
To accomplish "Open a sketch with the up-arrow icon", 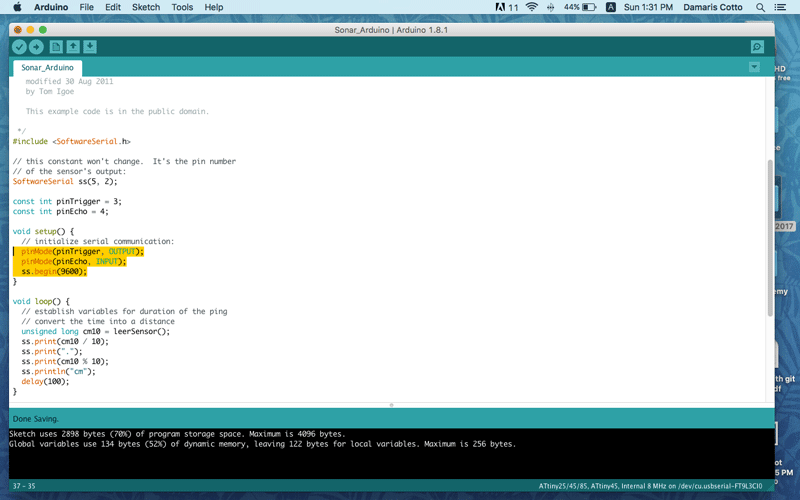I will point(73,47).
